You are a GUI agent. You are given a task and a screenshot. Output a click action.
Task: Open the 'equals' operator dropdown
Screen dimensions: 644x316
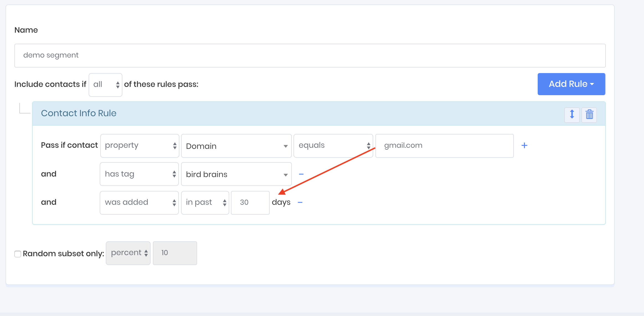click(333, 146)
